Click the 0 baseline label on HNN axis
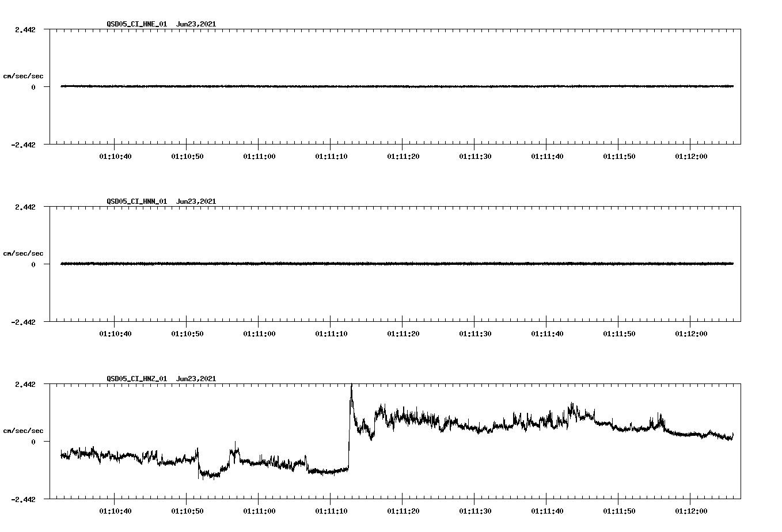Screen dimensions: 782x532 pyautogui.click(x=33, y=264)
